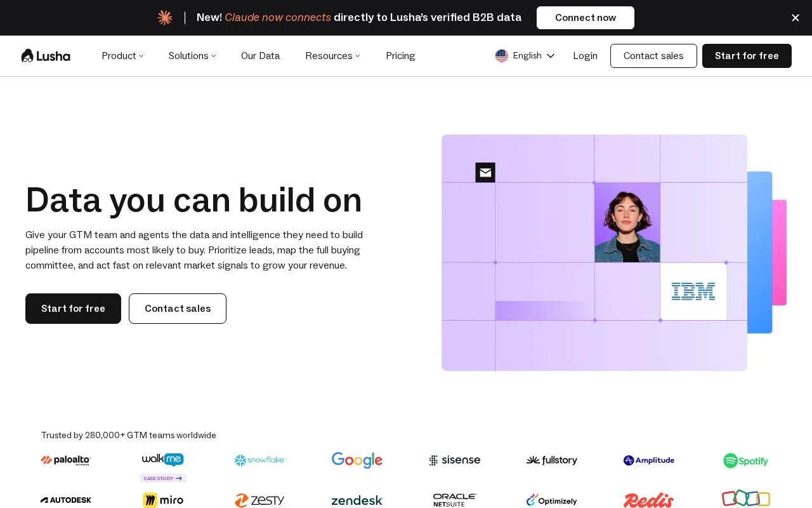Click the Miro logo
The image size is (812, 508).
pos(163,500)
